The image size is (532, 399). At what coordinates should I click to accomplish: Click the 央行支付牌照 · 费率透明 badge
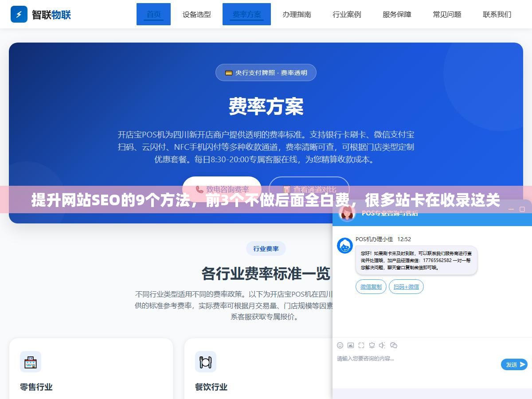click(x=266, y=73)
